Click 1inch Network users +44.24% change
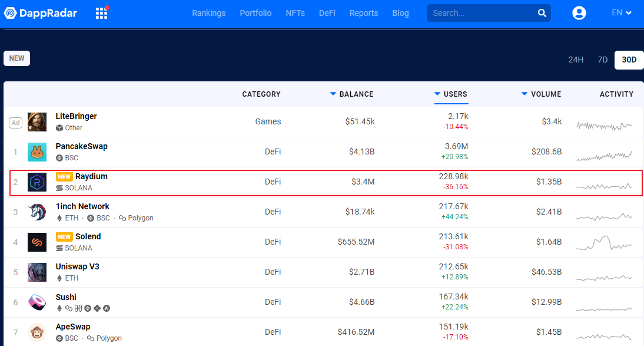Viewport: 644px width, 346px height. coord(454,217)
